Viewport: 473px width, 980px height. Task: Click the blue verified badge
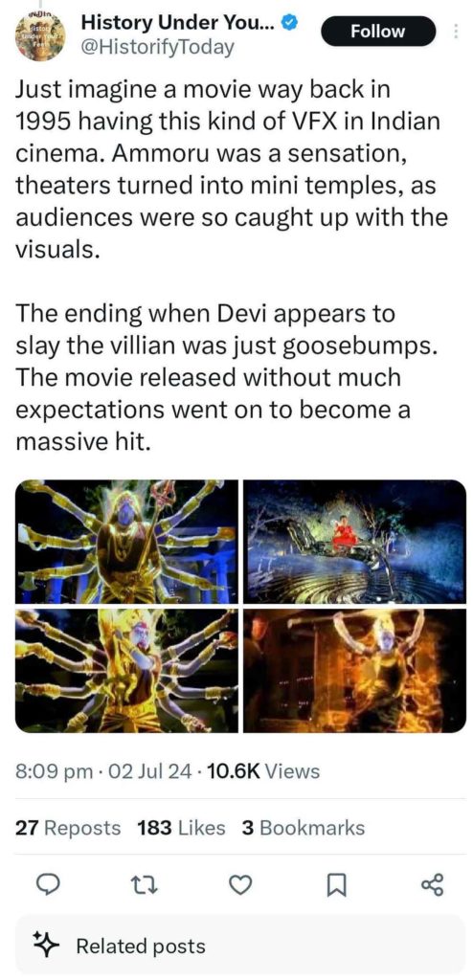[290, 23]
